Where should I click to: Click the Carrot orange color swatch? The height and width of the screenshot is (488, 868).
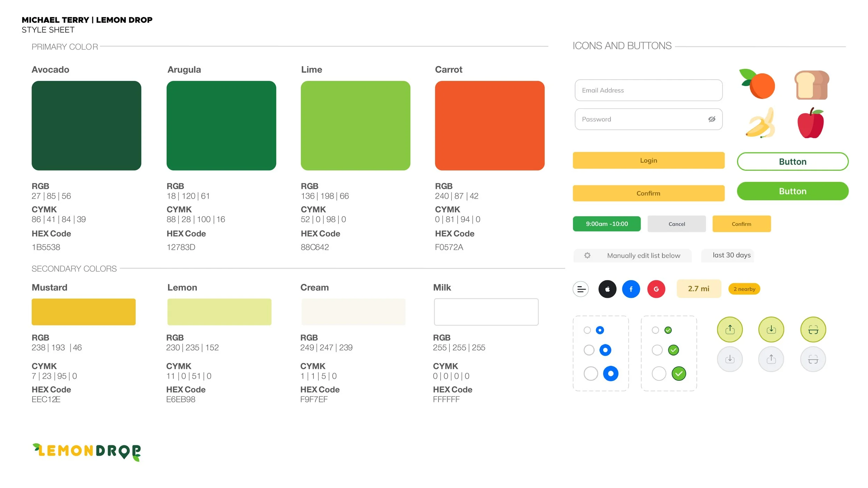click(489, 125)
